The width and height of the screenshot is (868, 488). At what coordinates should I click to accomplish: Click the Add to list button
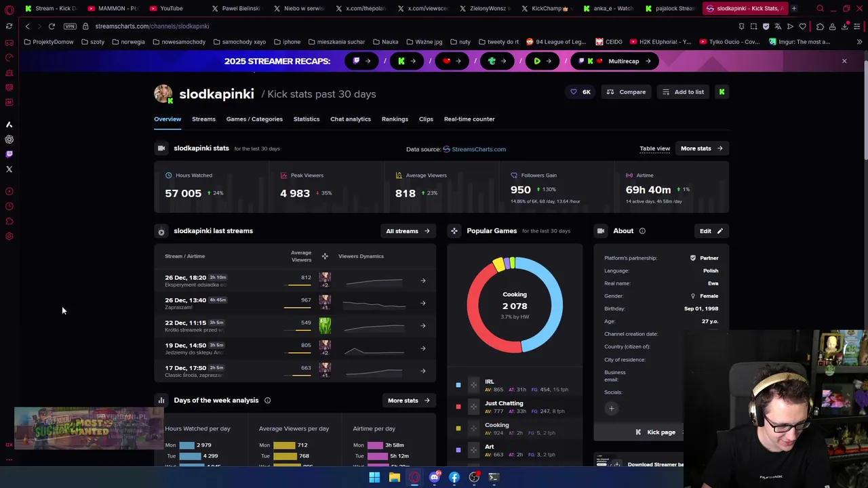click(x=683, y=92)
